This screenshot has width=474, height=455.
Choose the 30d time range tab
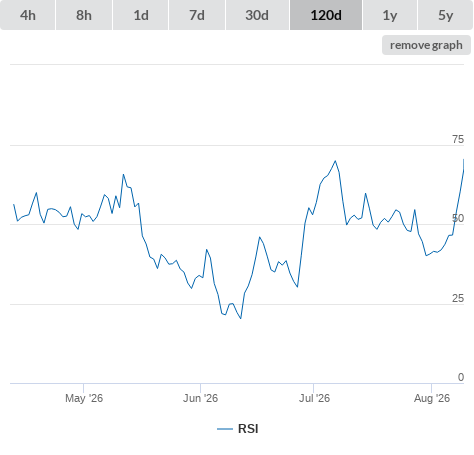(x=257, y=15)
